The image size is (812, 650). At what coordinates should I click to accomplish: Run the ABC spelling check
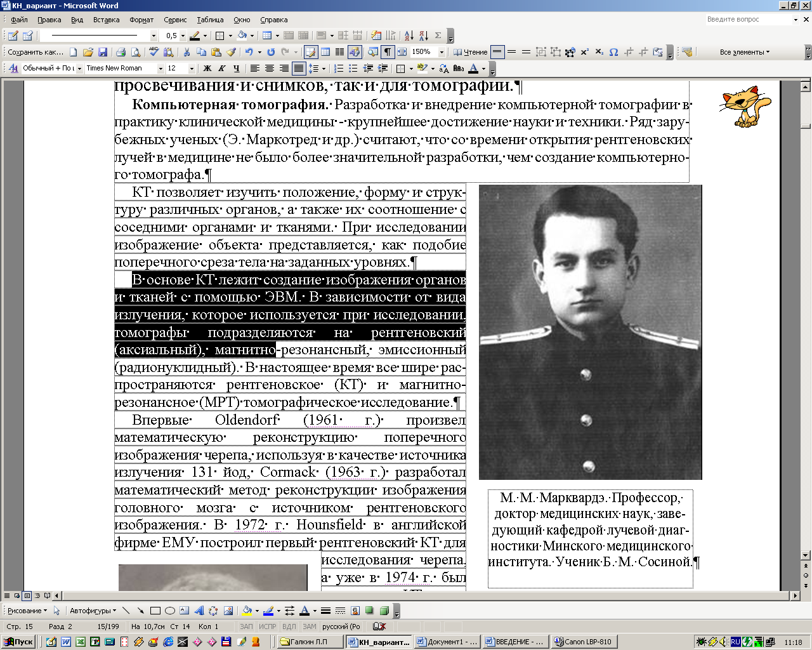pyautogui.click(x=154, y=52)
